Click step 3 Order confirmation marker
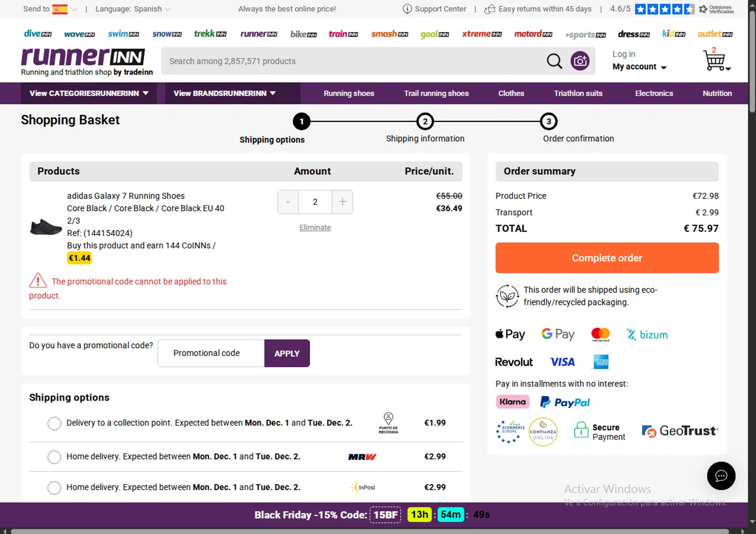 pyautogui.click(x=548, y=121)
